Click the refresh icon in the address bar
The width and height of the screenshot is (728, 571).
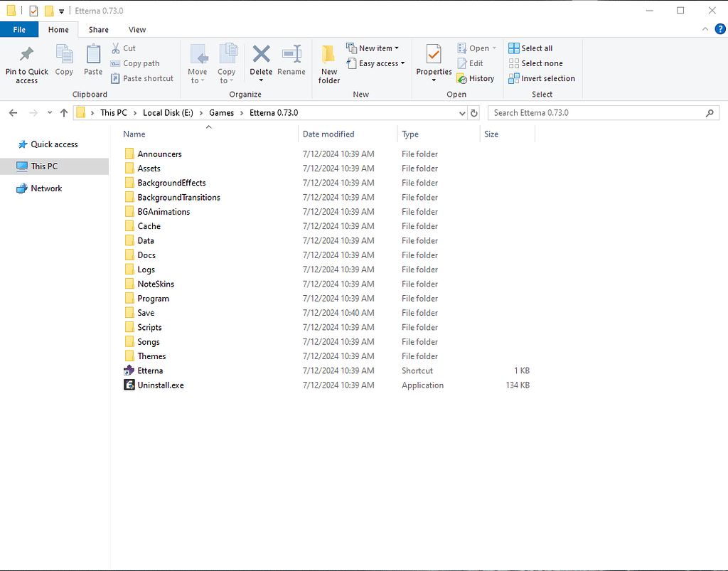coord(475,112)
